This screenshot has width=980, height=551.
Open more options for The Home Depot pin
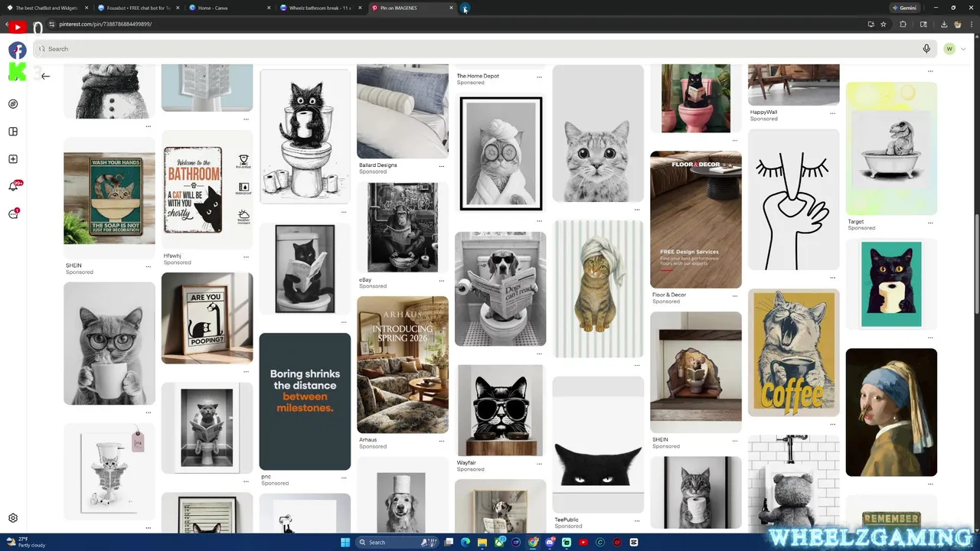539,77
